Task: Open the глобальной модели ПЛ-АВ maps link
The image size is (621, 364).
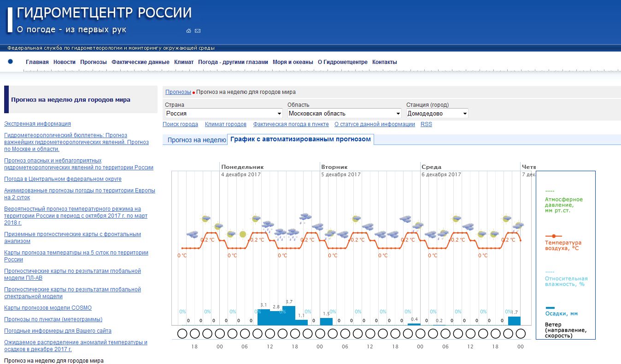Action: point(72,274)
